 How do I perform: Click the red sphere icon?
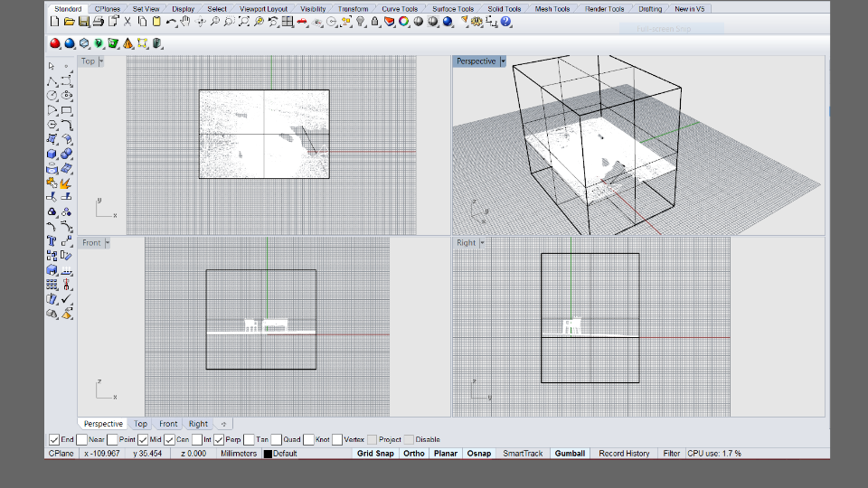(x=55, y=42)
